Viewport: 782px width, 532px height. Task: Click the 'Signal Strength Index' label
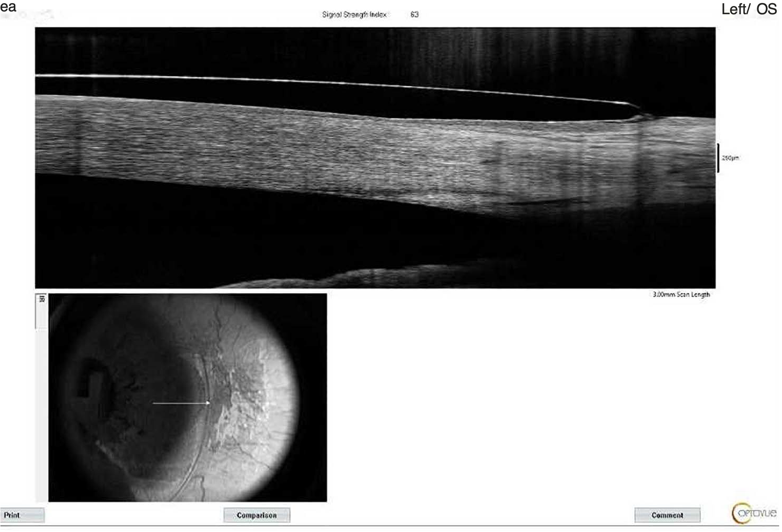[x=354, y=15]
